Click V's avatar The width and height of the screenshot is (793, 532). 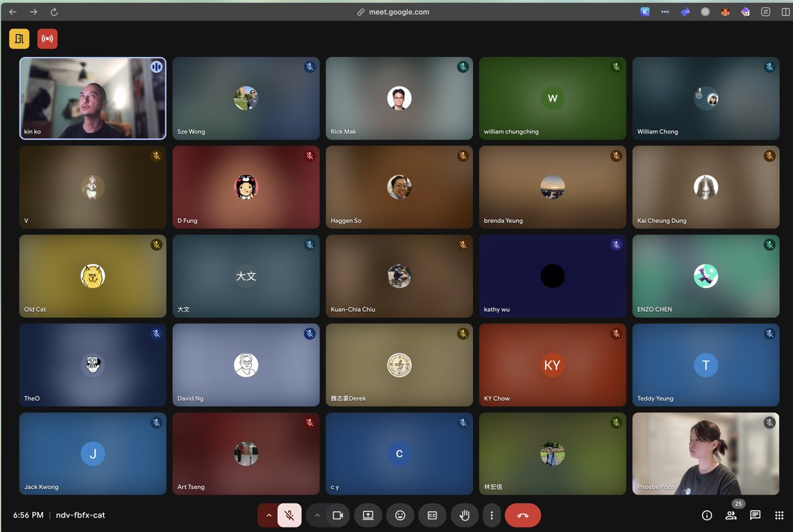coord(93,188)
